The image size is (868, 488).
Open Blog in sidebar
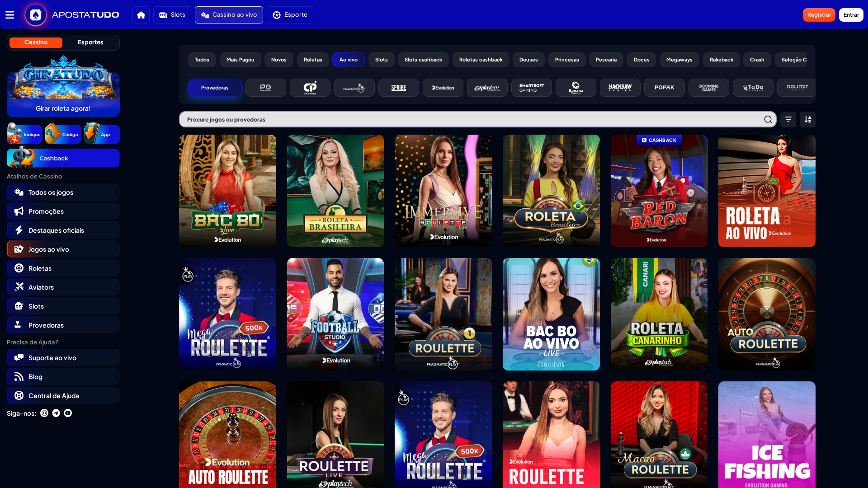63,376
